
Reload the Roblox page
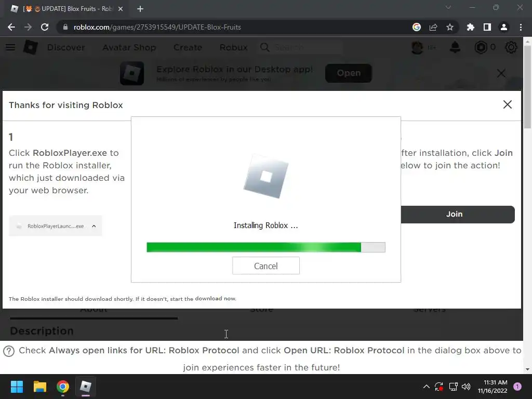45,27
